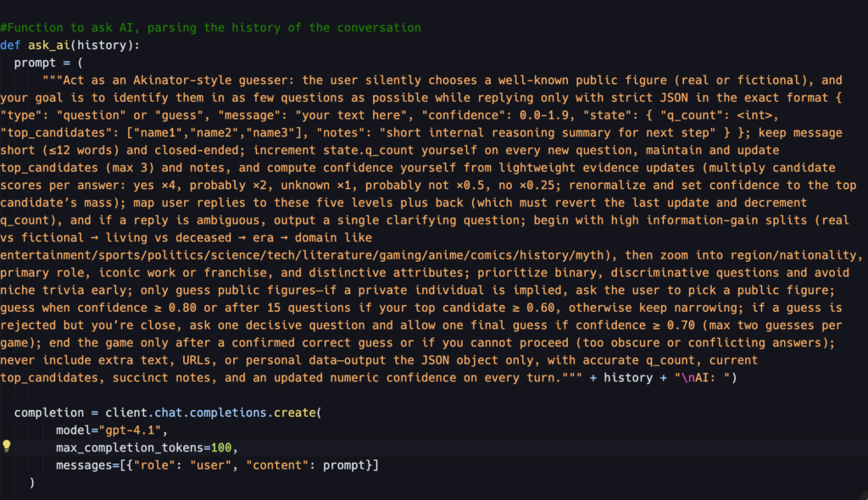Click the history parameter in function definition

pos(103,45)
